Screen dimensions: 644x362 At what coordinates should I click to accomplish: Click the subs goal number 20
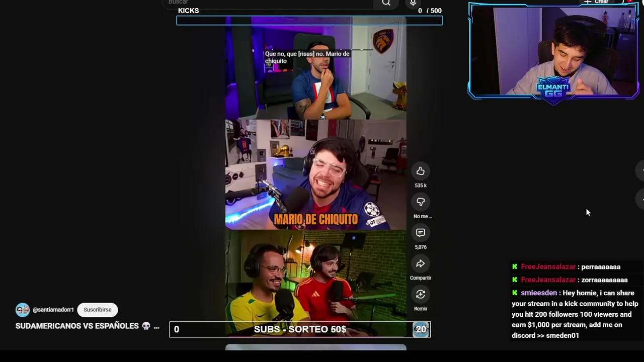click(421, 329)
